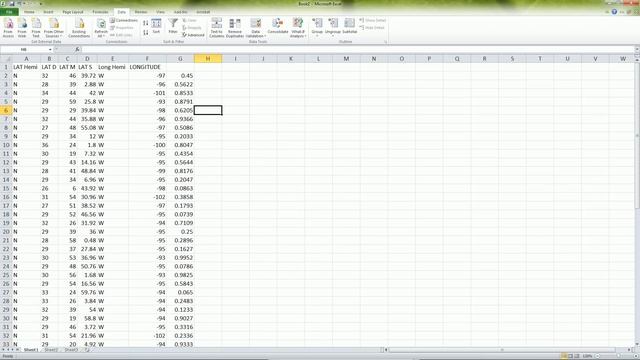Switch to Sheet3 tab
This screenshot has width=640, height=360.
click(x=71, y=350)
